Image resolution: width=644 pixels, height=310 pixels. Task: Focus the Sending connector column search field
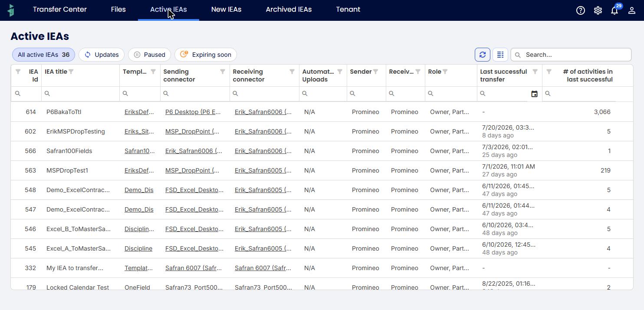[195, 94]
